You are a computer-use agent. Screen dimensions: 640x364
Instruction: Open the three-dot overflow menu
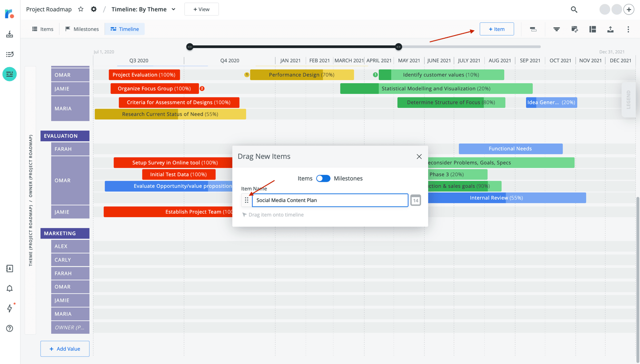[x=628, y=29]
